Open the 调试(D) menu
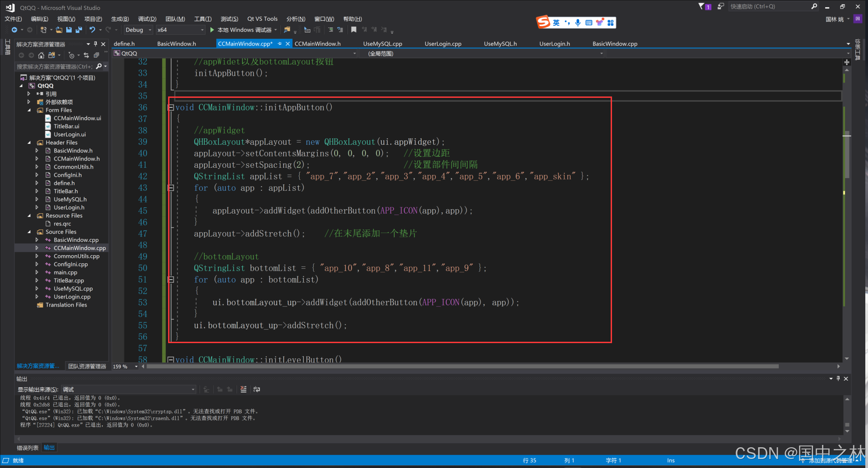The height and width of the screenshot is (468, 868). click(147, 18)
